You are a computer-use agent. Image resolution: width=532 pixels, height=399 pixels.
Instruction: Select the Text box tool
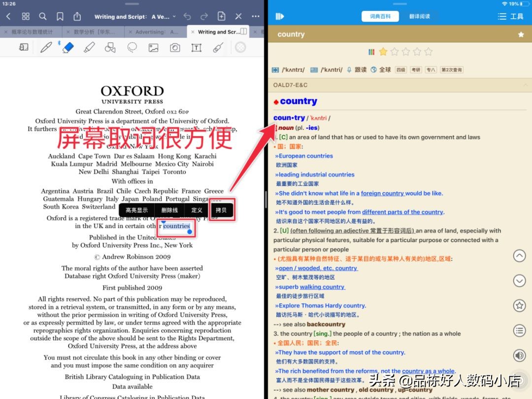(196, 47)
